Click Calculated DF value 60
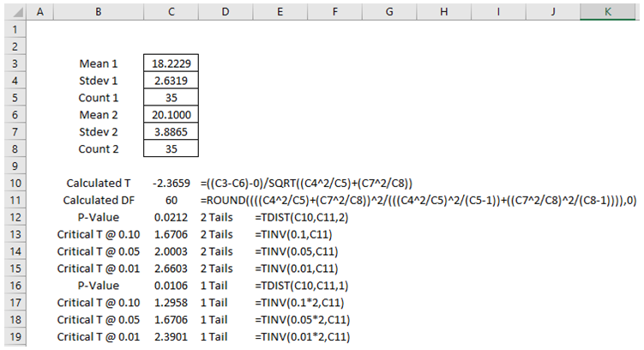 tap(172, 200)
